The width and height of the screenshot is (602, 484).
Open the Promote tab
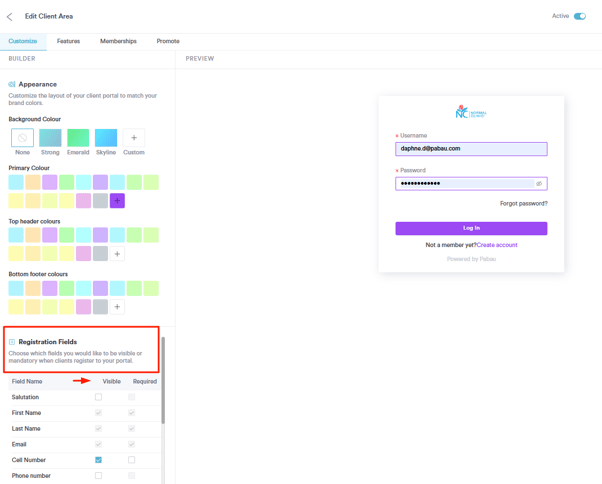tap(168, 41)
